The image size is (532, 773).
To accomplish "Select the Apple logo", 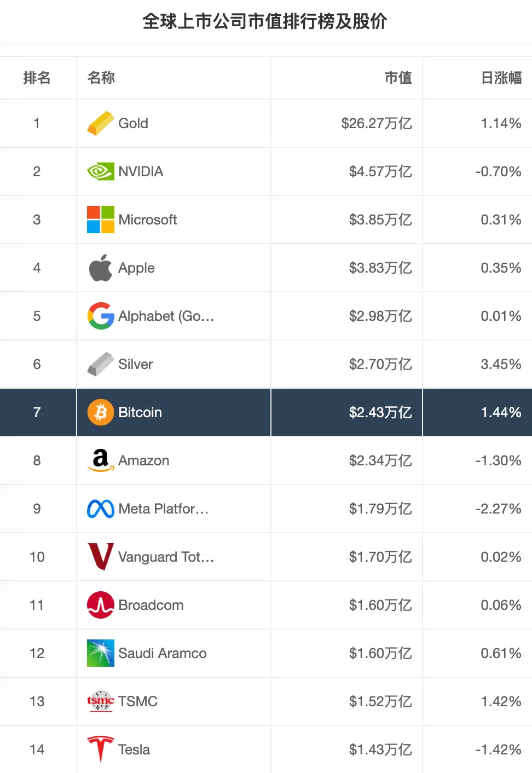I will pos(100,268).
